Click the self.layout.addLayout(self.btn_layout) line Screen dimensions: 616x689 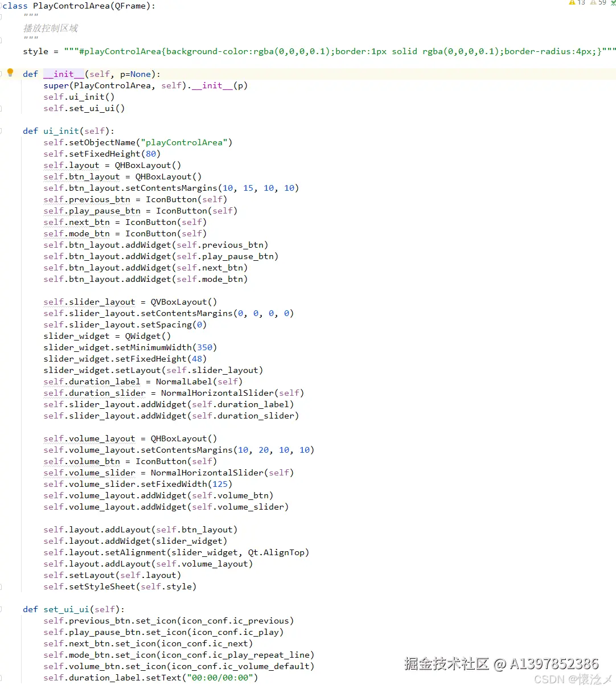[x=141, y=530]
